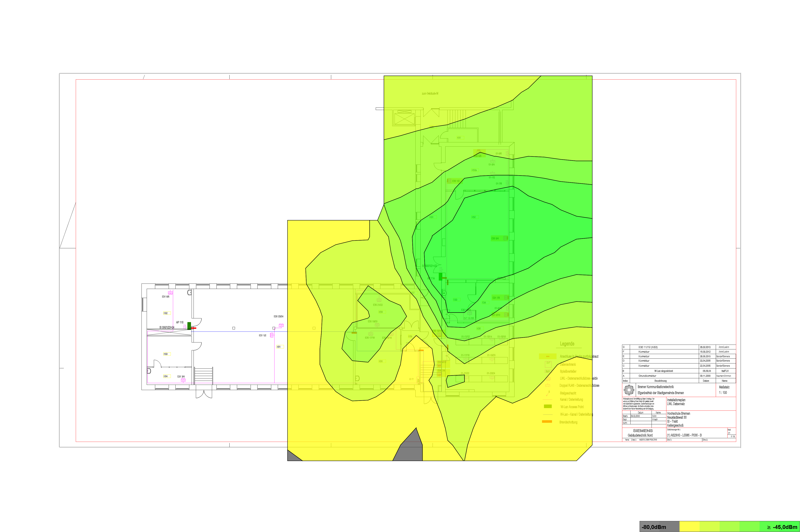Screen dimensions: 800x532
Task: Click the AP 114 access point marker
Action: pos(440,277)
